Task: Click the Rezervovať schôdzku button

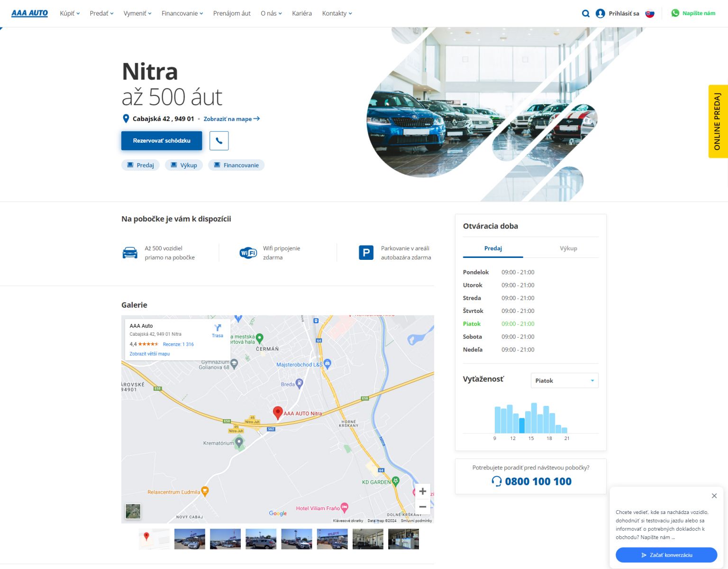Action: click(162, 141)
